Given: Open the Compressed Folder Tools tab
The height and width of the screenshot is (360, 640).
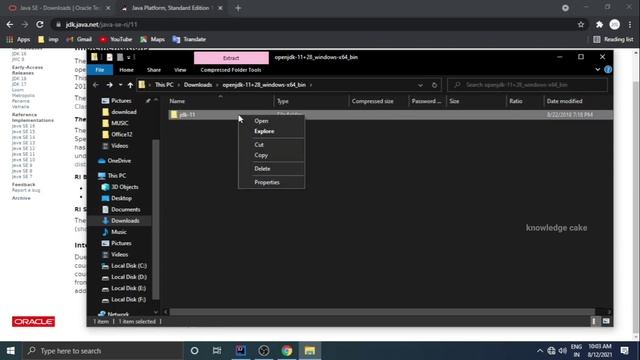Looking at the screenshot, I should tap(231, 70).
